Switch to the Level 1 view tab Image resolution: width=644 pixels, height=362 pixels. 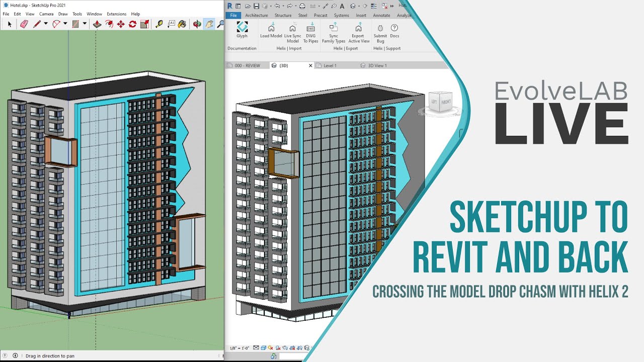click(330, 65)
